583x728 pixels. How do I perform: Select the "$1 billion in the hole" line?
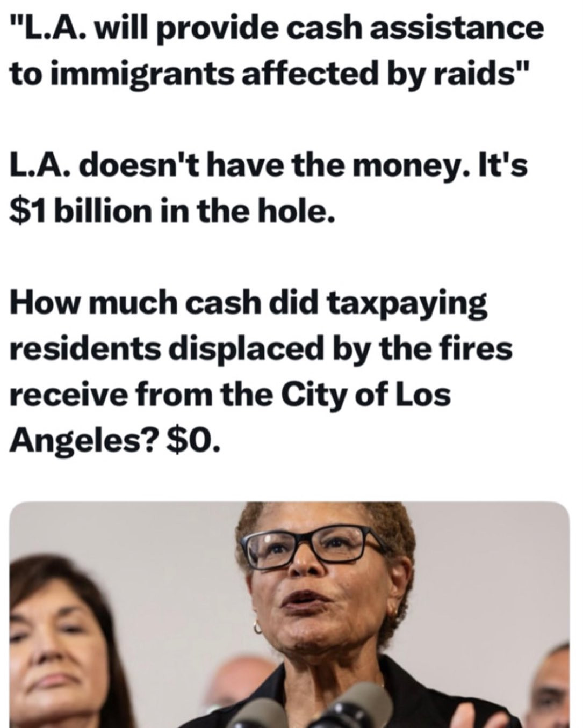171,212
